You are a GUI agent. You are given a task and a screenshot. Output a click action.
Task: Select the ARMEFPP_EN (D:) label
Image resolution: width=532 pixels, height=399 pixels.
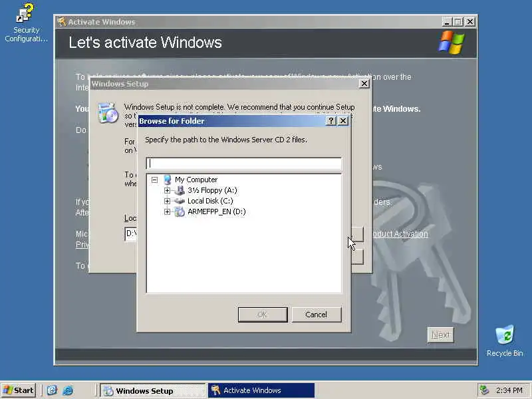coord(217,211)
